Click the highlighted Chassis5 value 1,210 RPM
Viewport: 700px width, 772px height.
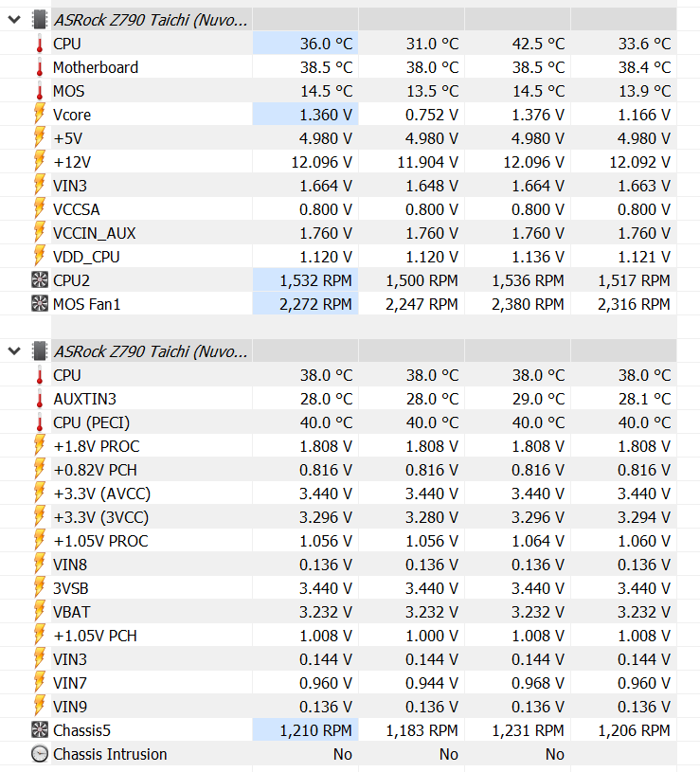point(315,730)
